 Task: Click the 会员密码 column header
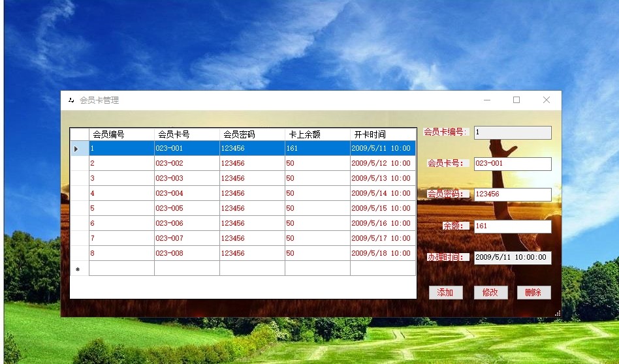coord(252,134)
